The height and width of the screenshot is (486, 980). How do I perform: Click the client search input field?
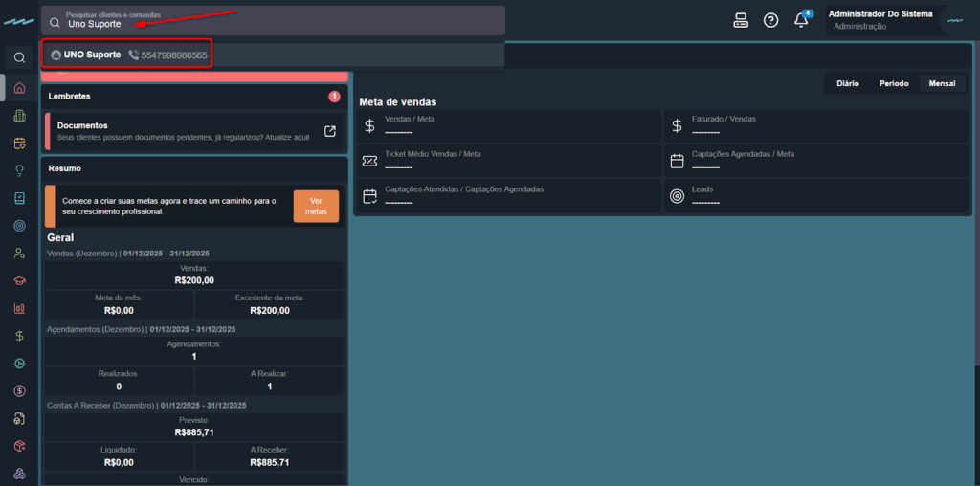[x=278, y=23]
